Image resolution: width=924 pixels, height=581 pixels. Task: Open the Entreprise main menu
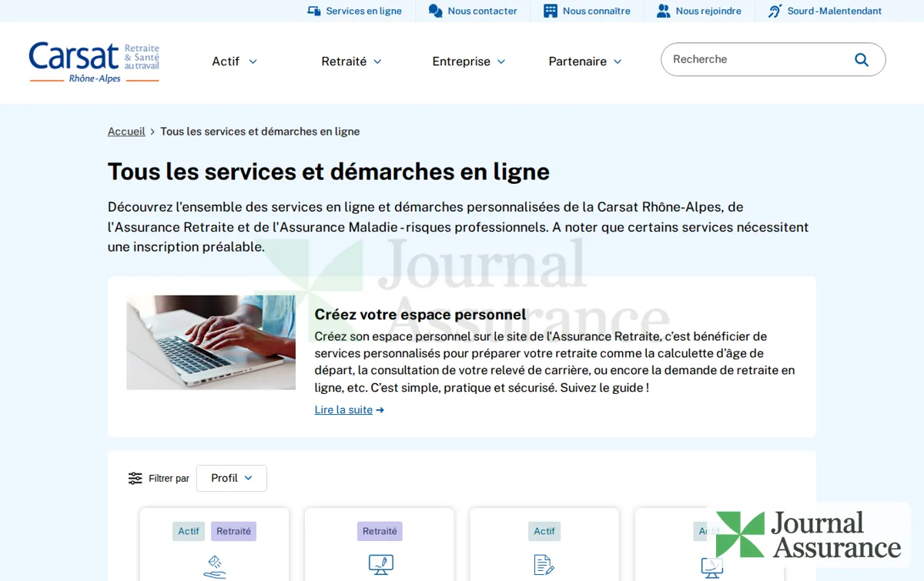468,62
